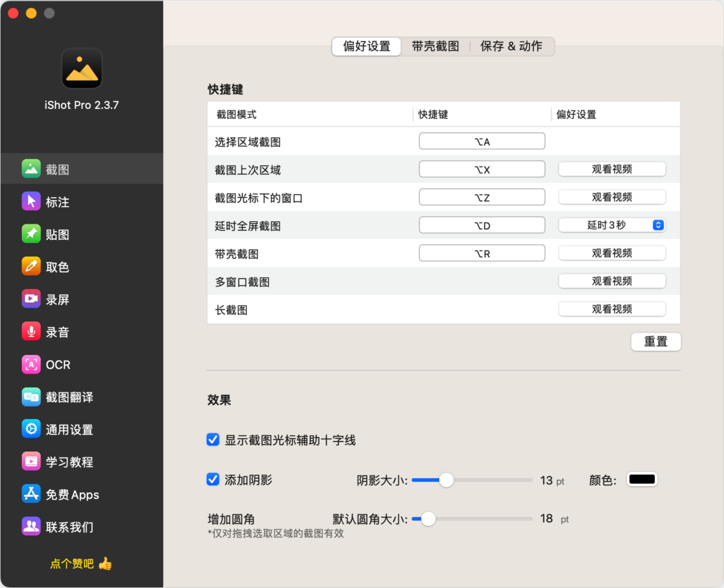Click the 18 pt corner size value
Image resolution: width=724 pixels, height=588 pixels.
coord(555,519)
